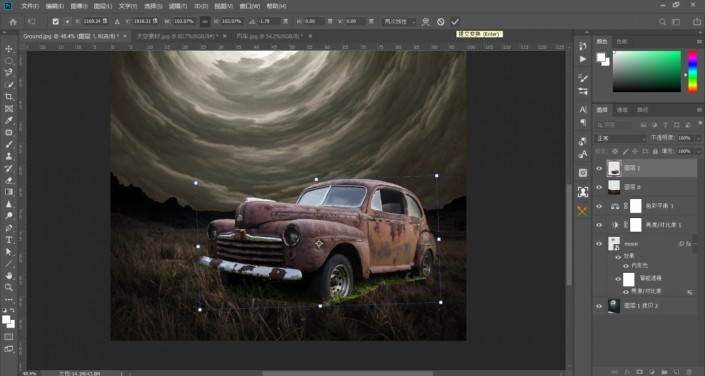The image size is (705, 376).
Task: Open interpolation dropdown 两次线性
Action: click(399, 22)
